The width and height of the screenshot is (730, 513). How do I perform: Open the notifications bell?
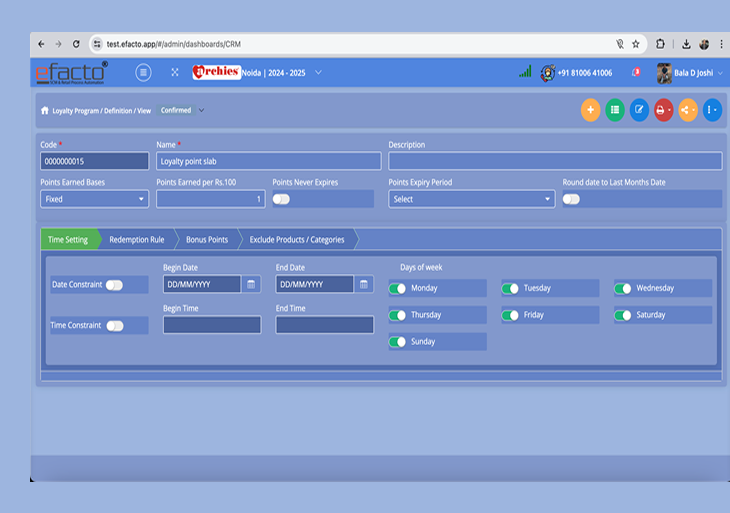pyautogui.click(x=636, y=72)
